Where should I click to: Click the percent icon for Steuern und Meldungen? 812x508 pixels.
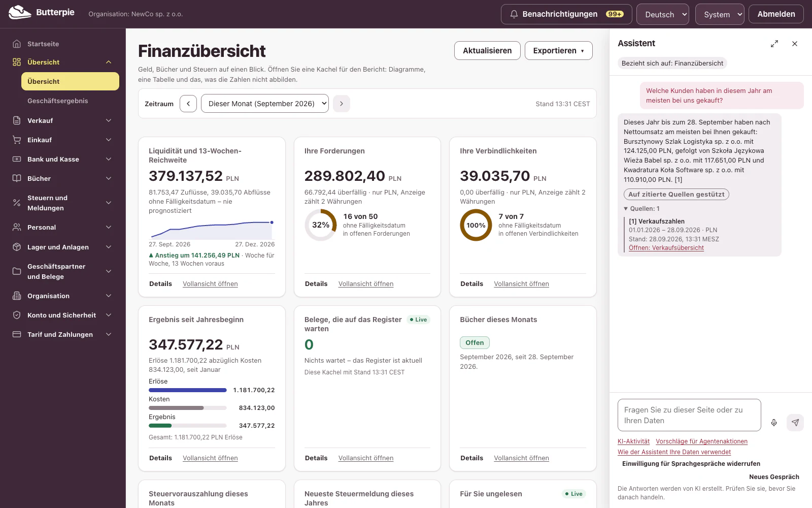(17, 203)
